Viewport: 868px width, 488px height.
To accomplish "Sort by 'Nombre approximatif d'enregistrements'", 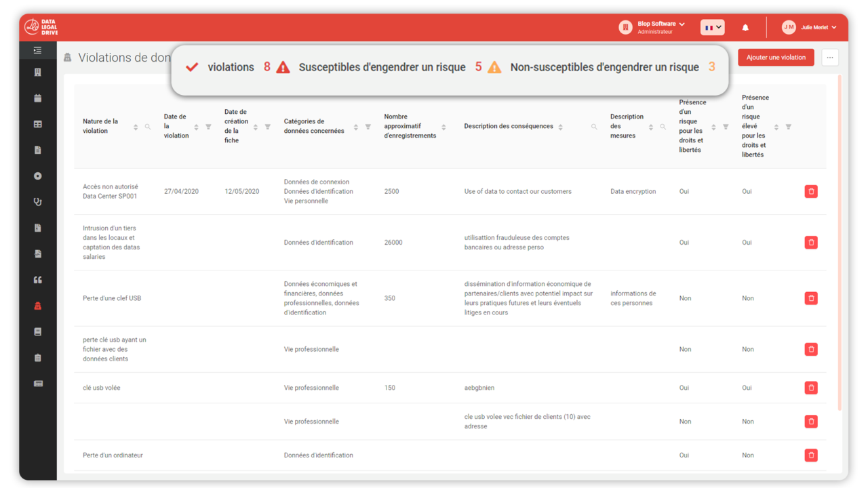I will 444,127.
